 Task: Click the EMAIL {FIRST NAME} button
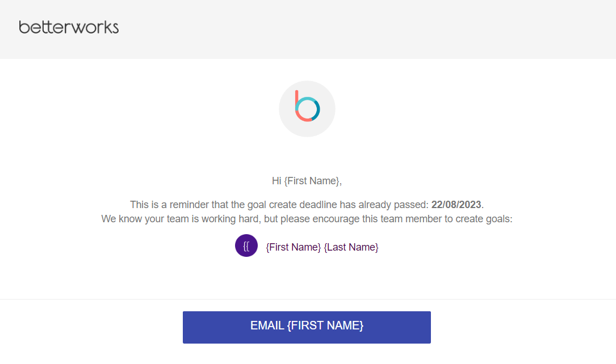[x=307, y=327]
